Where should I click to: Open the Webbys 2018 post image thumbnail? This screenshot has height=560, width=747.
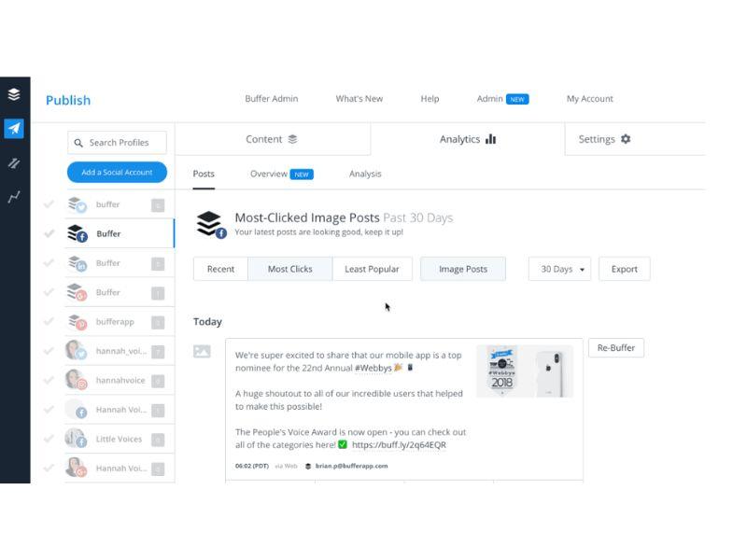[525, 371]
